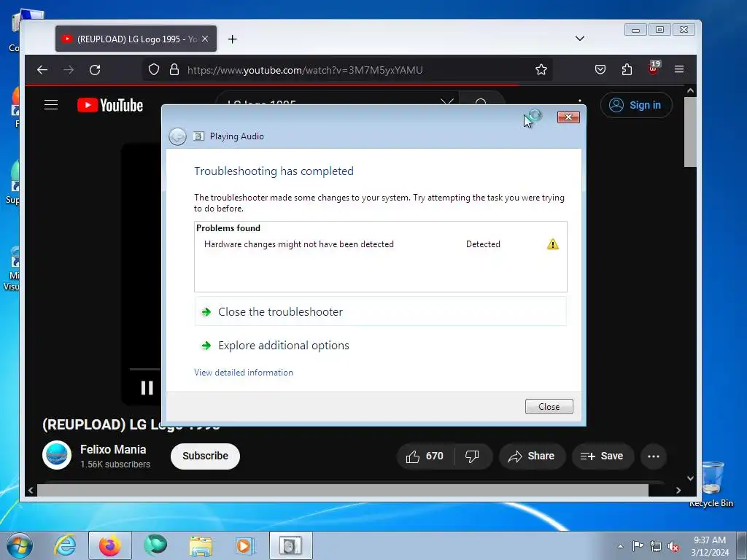This screenshot has height=560, width=747.
Task: Click the browser scroll down arrow
Action: (690, 478)
